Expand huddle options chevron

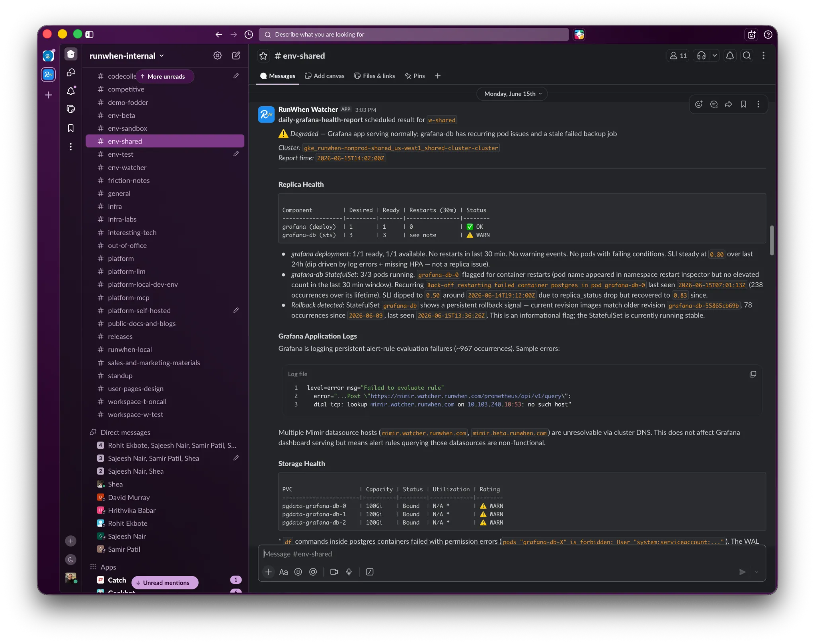[715, 56]
